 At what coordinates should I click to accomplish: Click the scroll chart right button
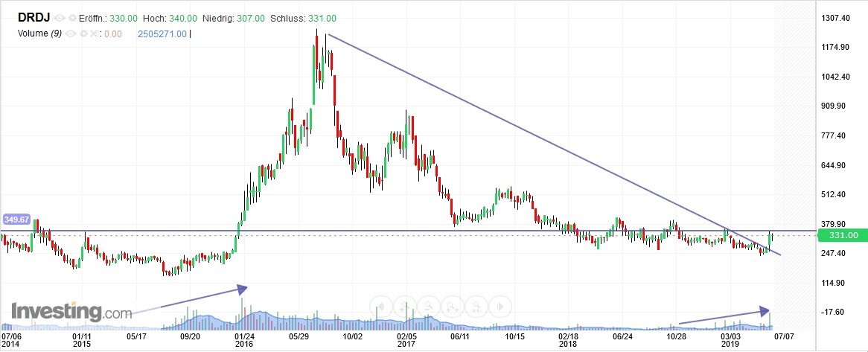[500, 306]
